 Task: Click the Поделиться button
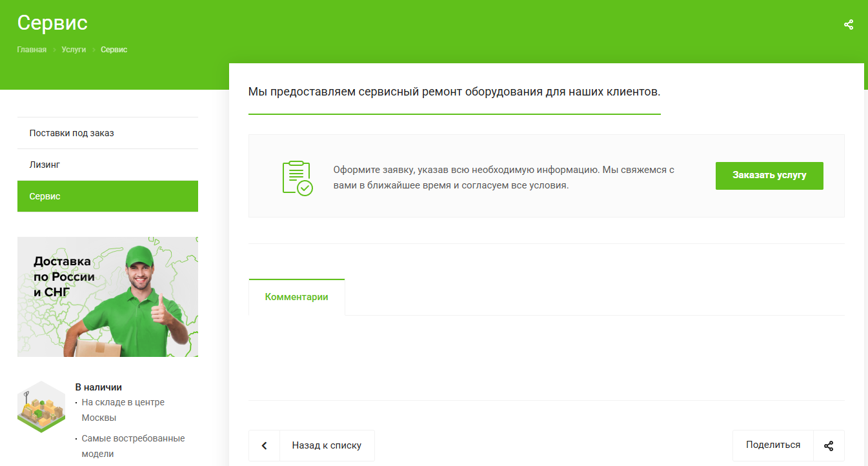(x=772, y=445)
